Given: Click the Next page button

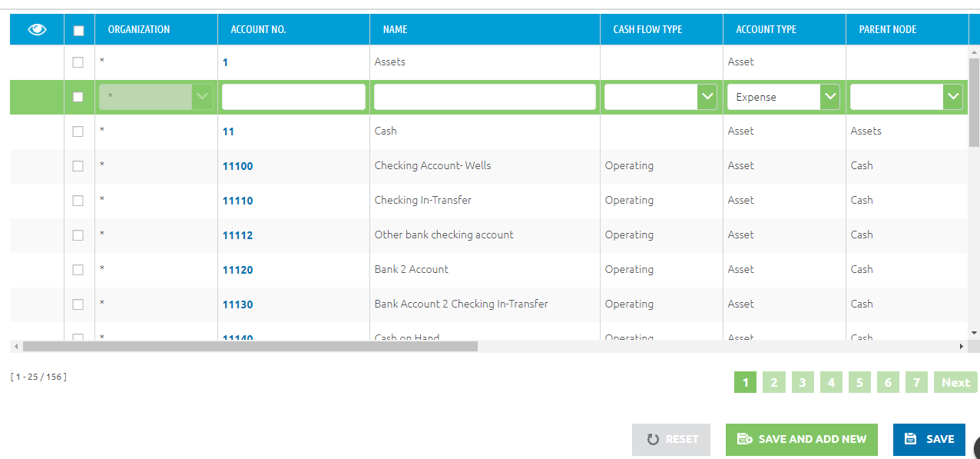Looking at the screenshot, I should 955,382.
